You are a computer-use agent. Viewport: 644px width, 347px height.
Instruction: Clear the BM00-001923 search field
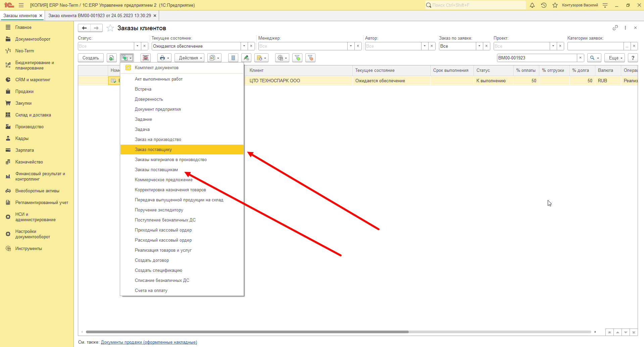(581, 58)
